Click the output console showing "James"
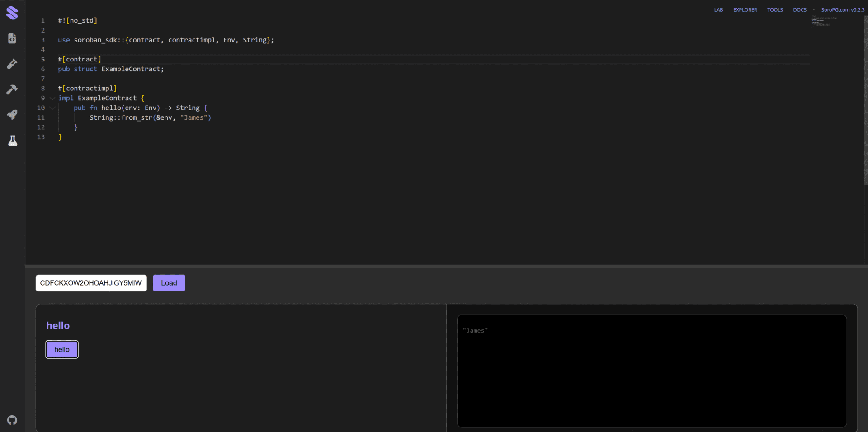 tap(651, 371)
